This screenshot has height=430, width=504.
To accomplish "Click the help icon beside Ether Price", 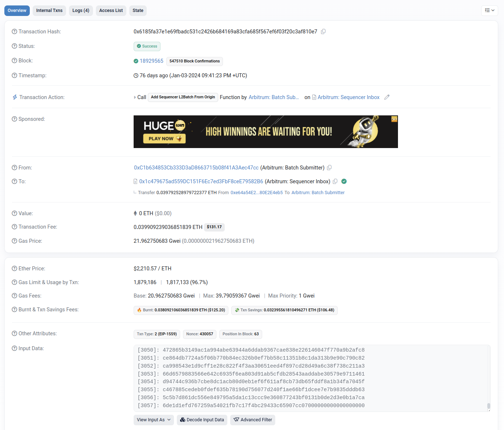I will tap(15, 269).
